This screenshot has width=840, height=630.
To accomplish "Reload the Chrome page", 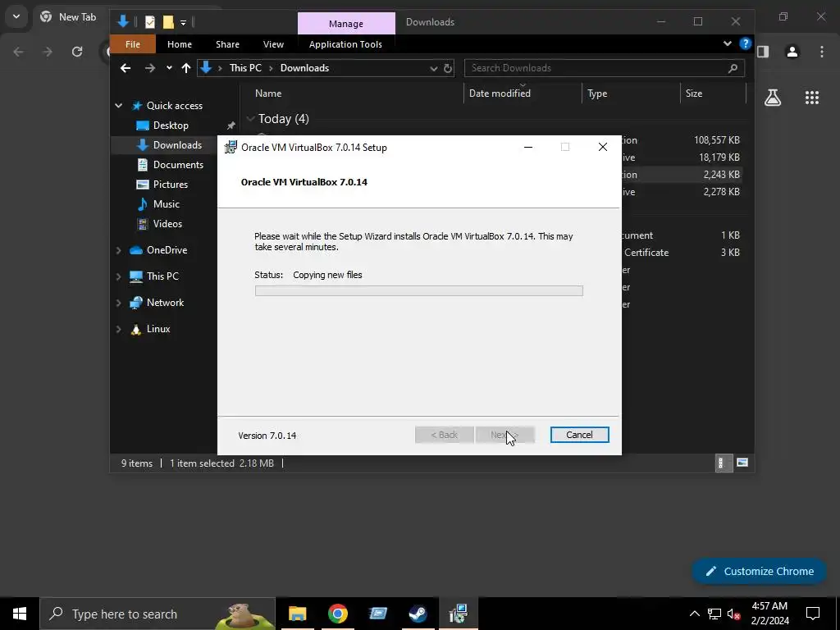I will pyautogui.click(x=77, y=52).
